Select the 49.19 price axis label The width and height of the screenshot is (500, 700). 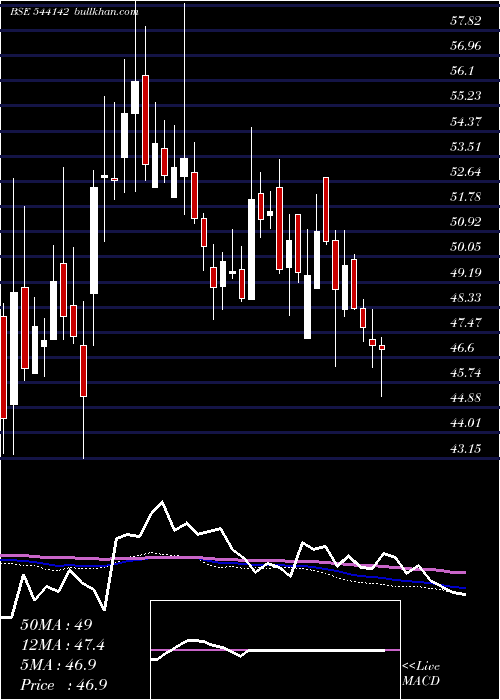coord(465,272)
